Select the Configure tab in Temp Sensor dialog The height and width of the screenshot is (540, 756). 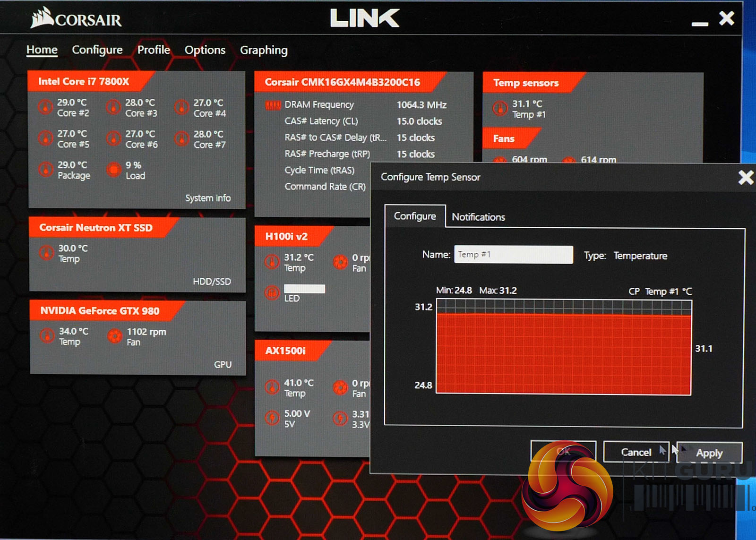click(415, 216)
